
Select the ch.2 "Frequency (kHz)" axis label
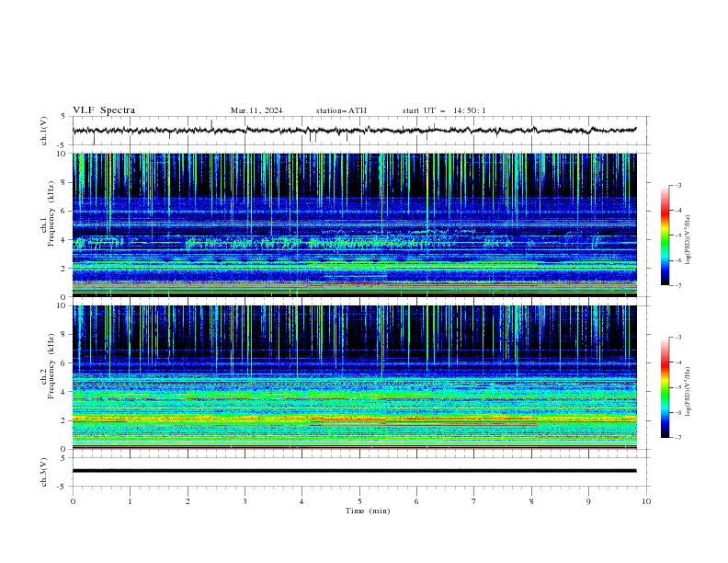coord(51,366)
